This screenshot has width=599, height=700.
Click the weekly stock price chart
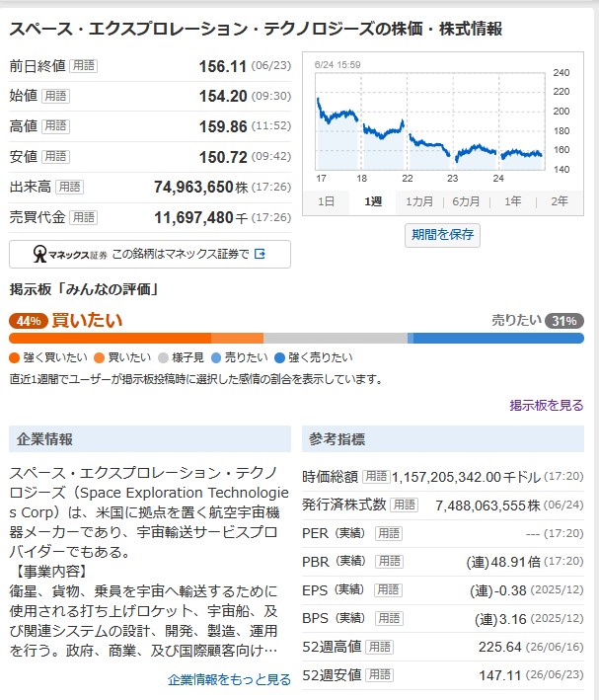tap(430, 121)
